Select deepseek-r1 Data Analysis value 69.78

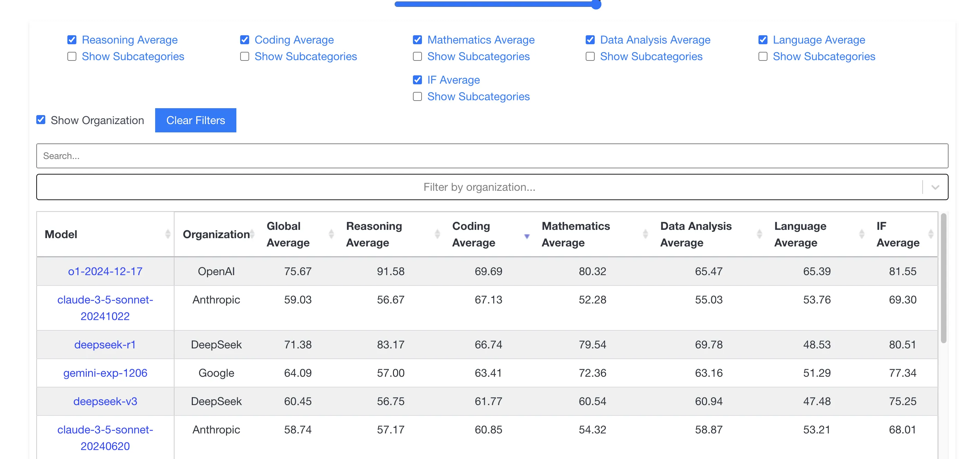708,345
